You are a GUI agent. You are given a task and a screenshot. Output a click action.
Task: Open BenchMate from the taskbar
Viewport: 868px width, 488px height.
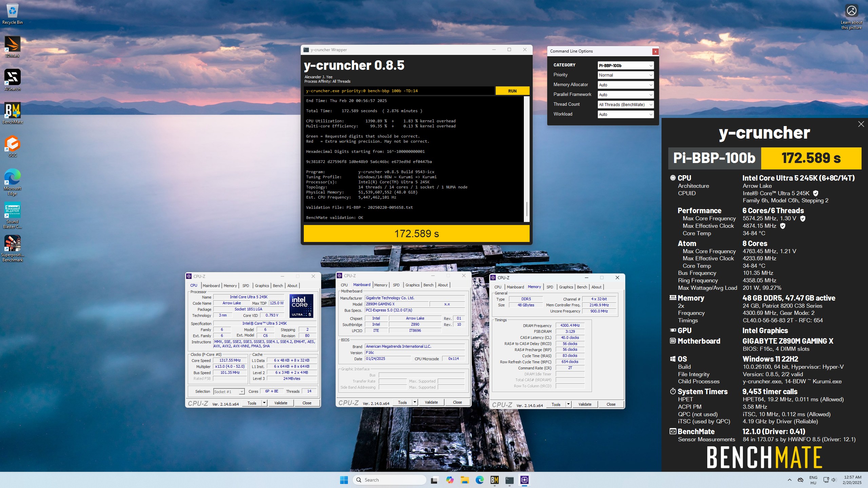click(494, 480)
